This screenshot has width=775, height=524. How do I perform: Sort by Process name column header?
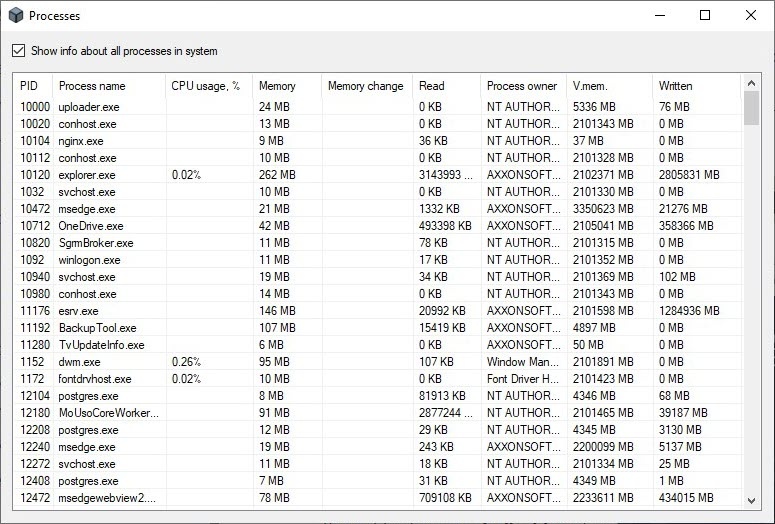pyautogui.click(x=92, y=86)
